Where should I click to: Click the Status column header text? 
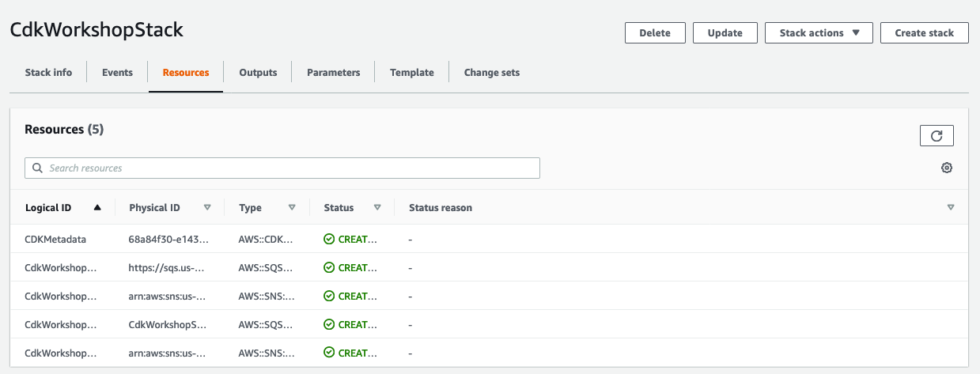pyautogui.click(x=339, y=208)
